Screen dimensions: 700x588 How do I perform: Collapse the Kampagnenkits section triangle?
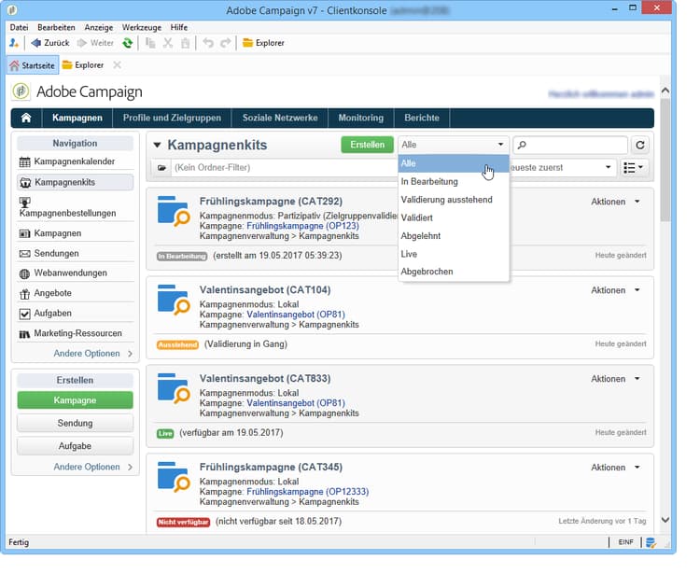click(x=157, y=145)
